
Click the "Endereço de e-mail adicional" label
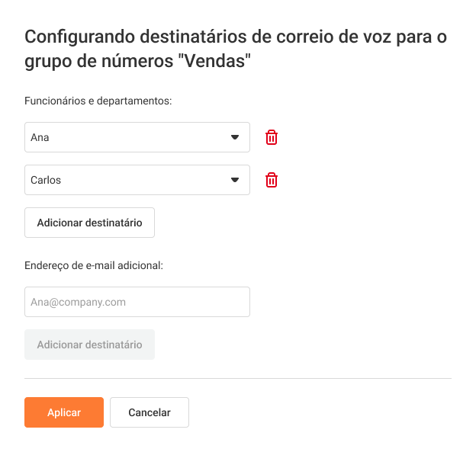(95, 265)
